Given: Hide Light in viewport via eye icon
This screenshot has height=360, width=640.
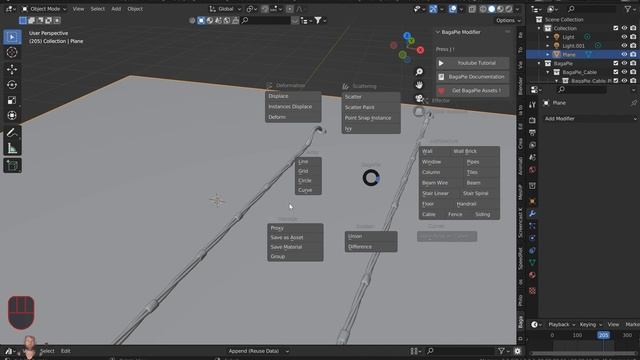Looking at the screenshot, I should [x=624, y=37].
